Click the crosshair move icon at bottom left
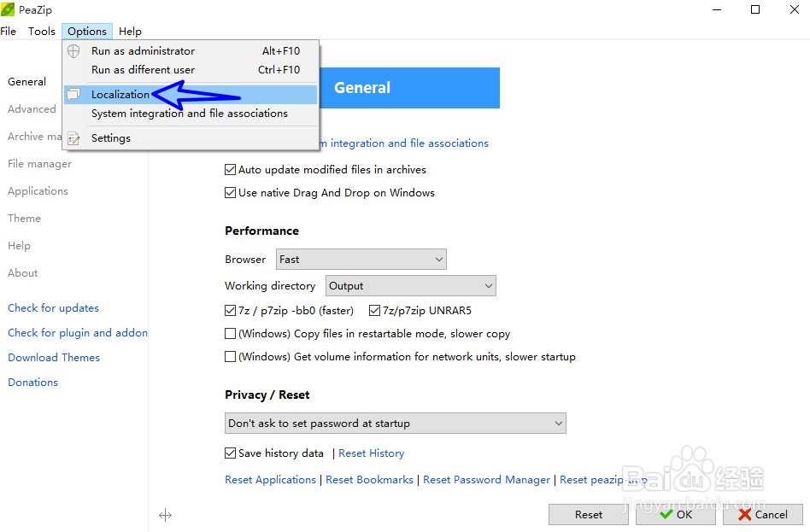The image size is (810, 532). pos(165,515)
